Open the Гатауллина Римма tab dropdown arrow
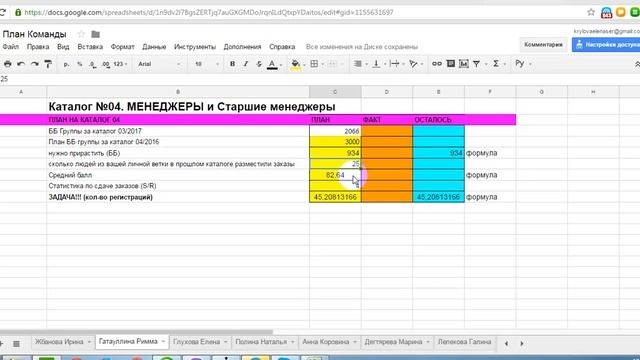This screenshot has height=360, width=640. 163,342
